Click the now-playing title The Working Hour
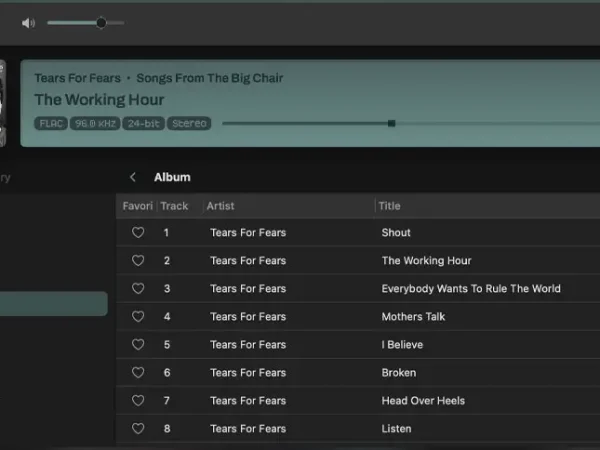 pos(99,100)
